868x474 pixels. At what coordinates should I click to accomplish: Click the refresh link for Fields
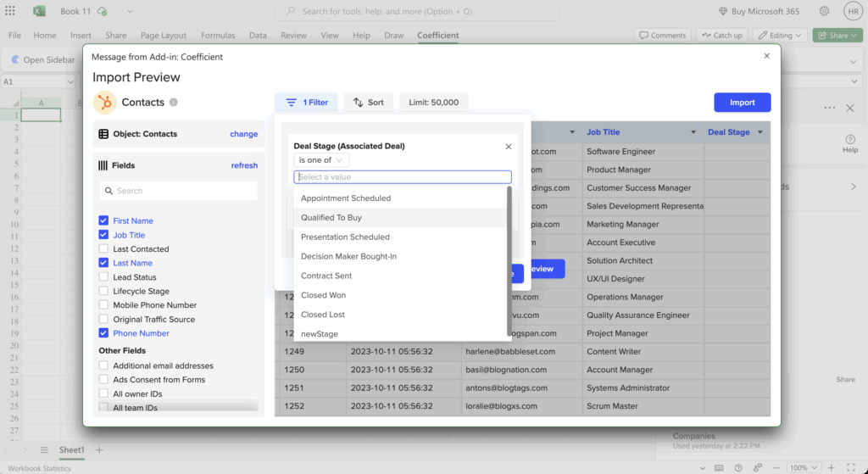pos(244,165)
